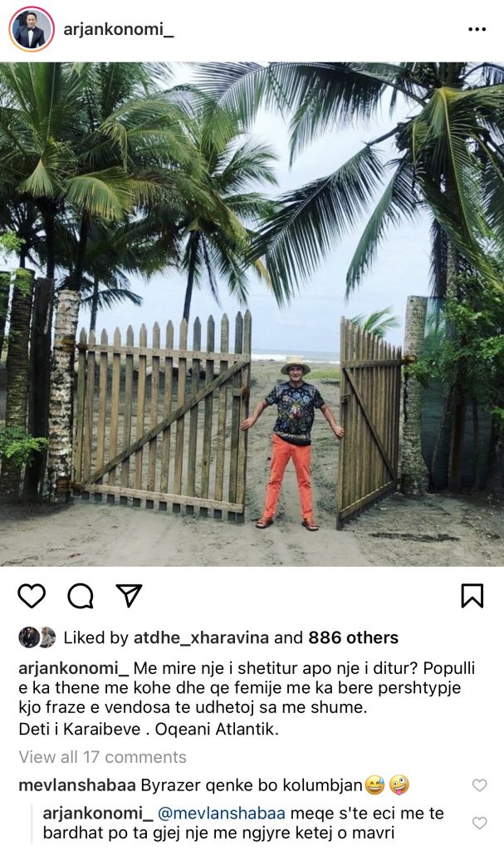Open arjankonomi_ profile picture story

[32, 29]
